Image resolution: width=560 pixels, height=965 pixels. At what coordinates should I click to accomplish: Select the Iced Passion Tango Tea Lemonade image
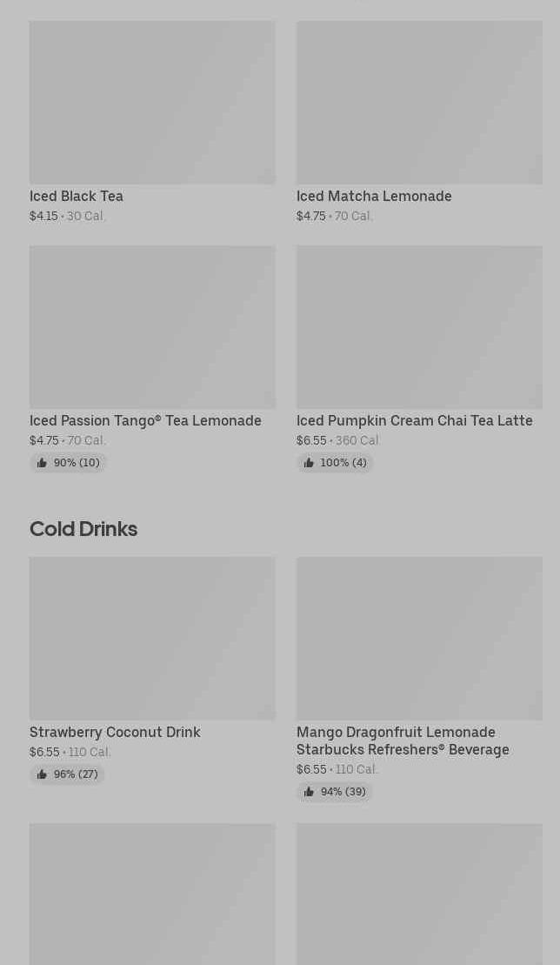pyautogui.click(x=152, y=327)
